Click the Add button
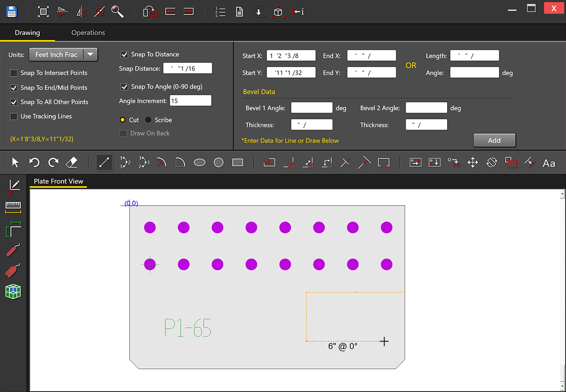 pos(494,140)
